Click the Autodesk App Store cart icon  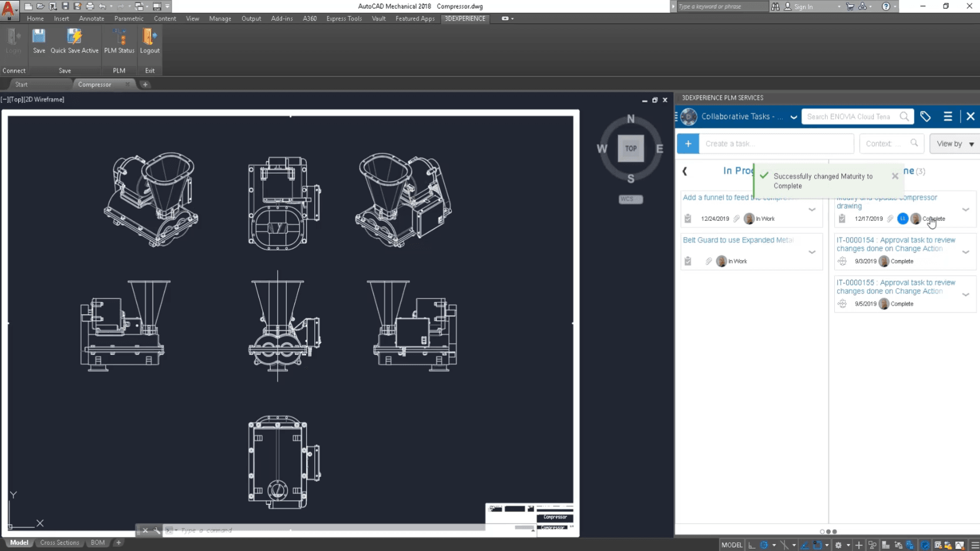[x=850, y=6]
